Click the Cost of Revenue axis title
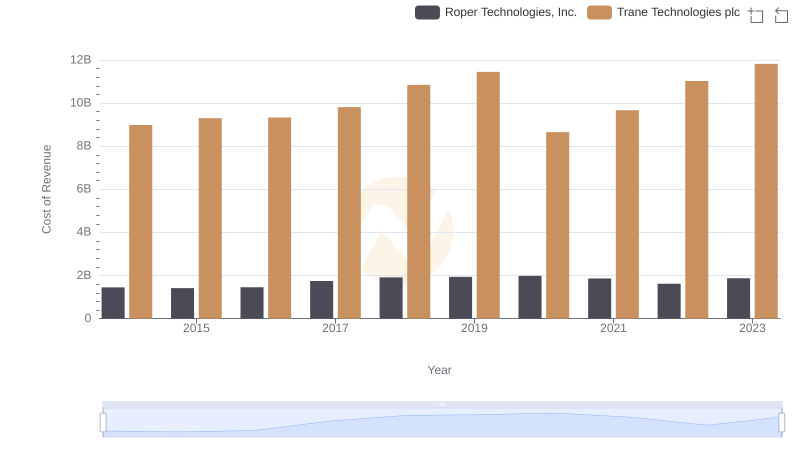 pos(46,189)
